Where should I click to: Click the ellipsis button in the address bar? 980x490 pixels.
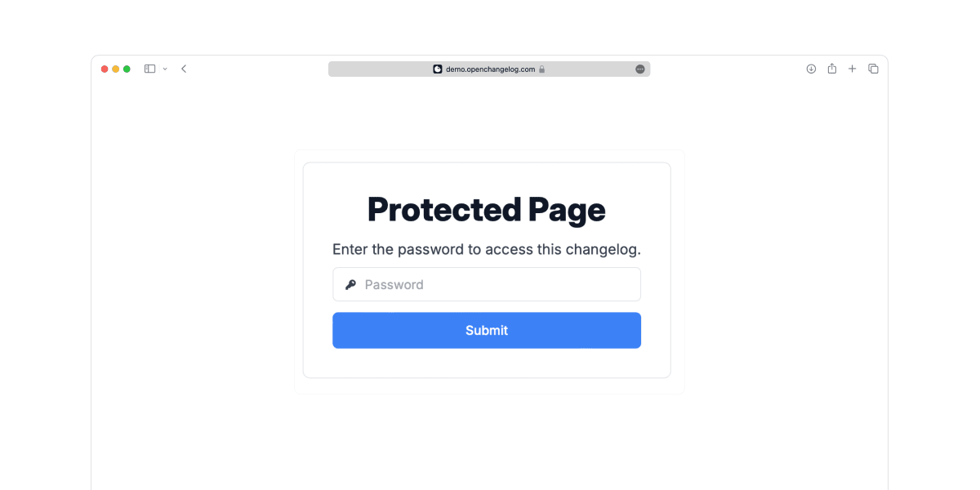pyautogui.click(x=640, y=69)
